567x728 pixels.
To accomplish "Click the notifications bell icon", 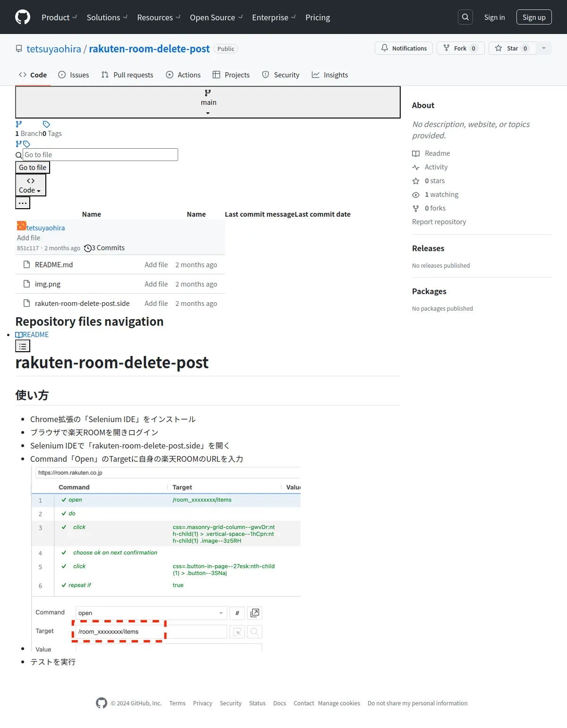I will click(x=385, y=48).
